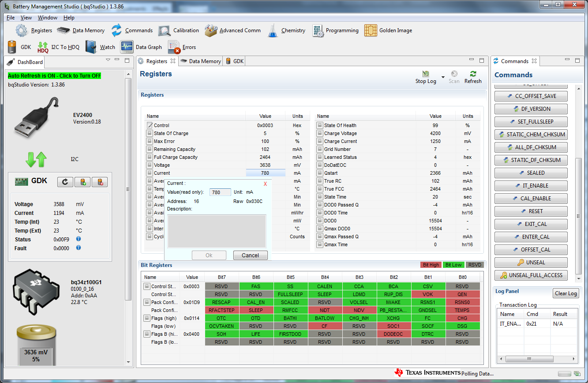Screen dimensions: 588x383
Task: Click the Clear Log button
Action: pos(566,293)
